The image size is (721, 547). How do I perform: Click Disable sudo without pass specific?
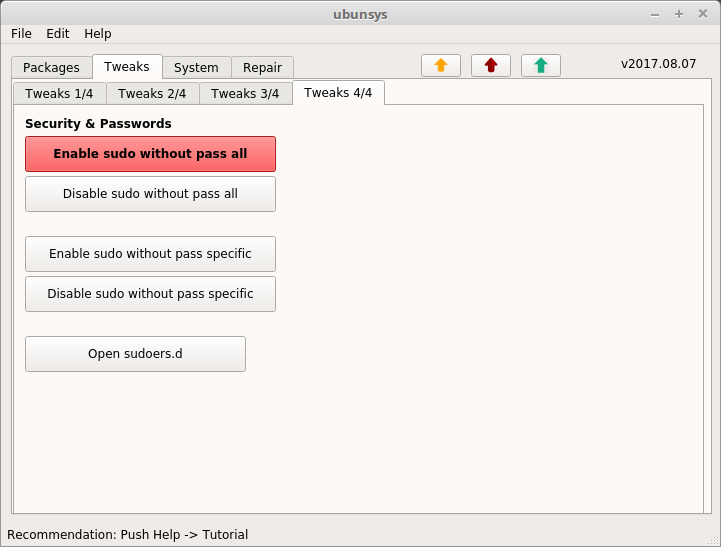tap(150, 294)
